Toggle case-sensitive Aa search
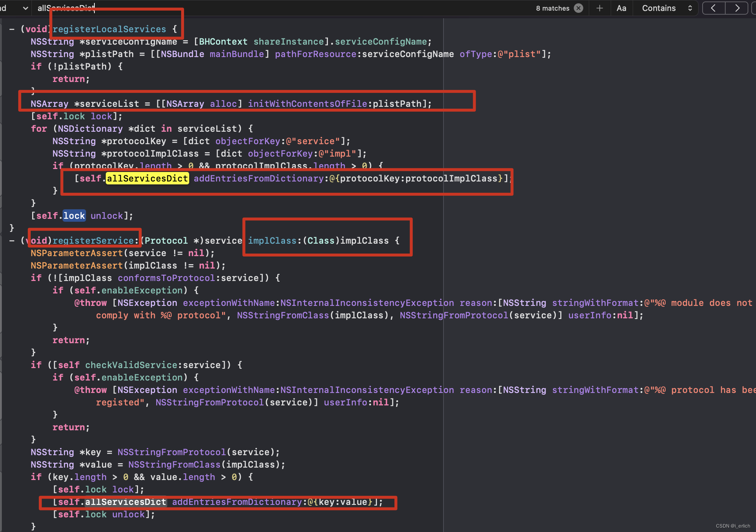The height and width of the screenshot is (532, 756). tap(621, 8)
